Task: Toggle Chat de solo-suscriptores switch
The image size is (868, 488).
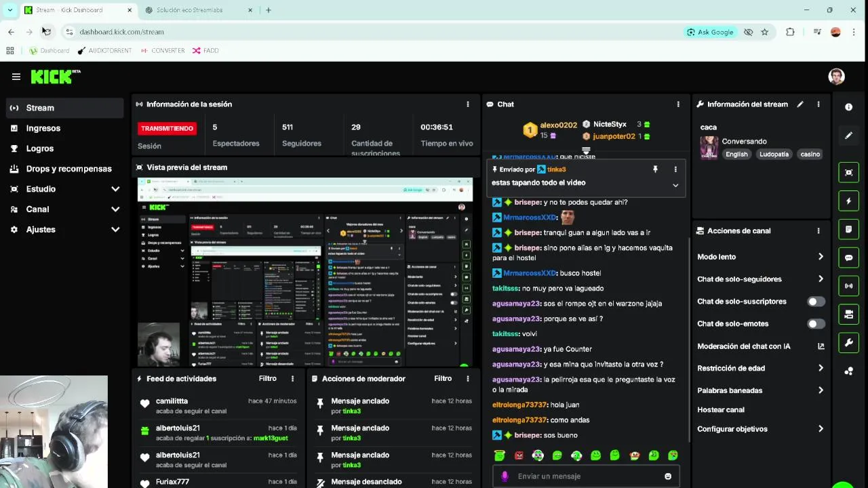Action: [x=816, y=302]
